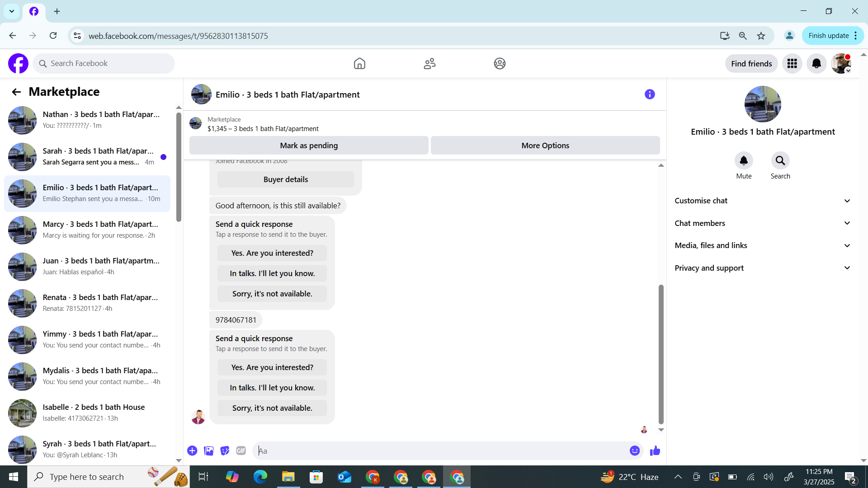This screenshot has width=868, height=488.
Task: Open the notifications bell
Action: [x=816, y=64]
